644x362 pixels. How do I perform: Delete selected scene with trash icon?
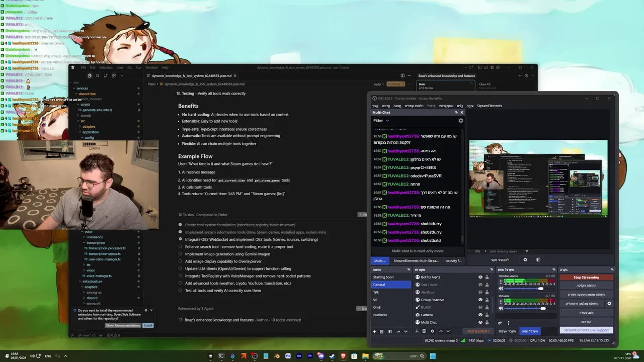[x=382, y=331]
